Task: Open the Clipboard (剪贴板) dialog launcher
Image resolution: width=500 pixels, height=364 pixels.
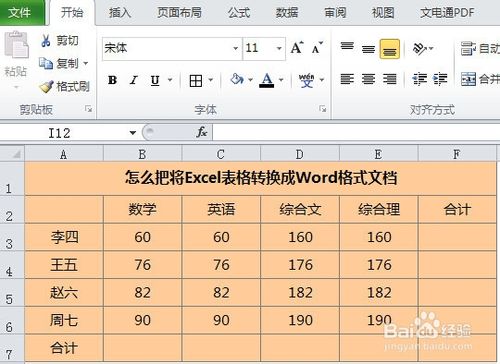Action: pyautogui.click(x=88, y=109)
